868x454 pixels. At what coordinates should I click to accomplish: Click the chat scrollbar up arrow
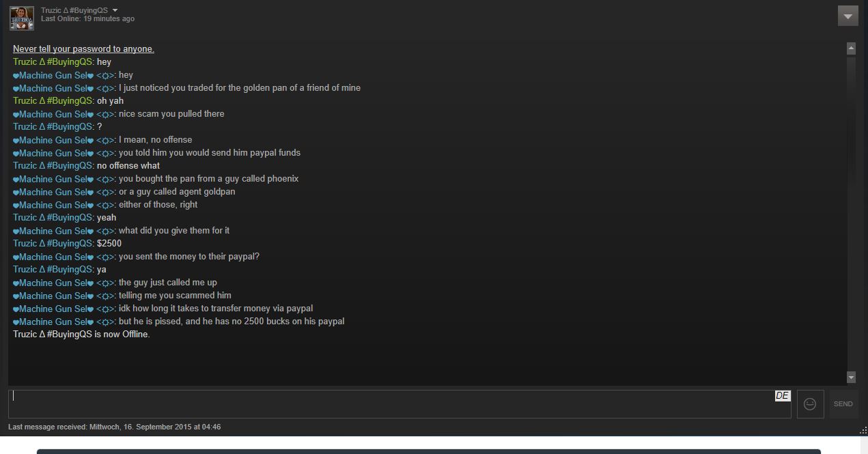851,48
